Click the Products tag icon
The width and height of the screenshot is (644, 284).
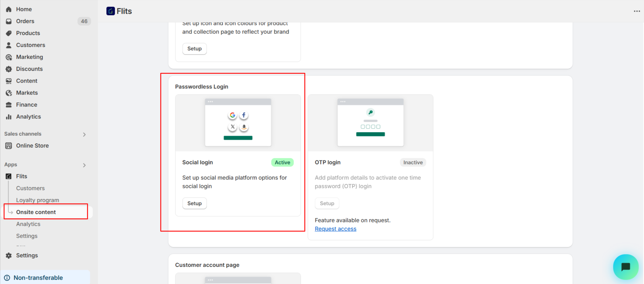(9, 33)
